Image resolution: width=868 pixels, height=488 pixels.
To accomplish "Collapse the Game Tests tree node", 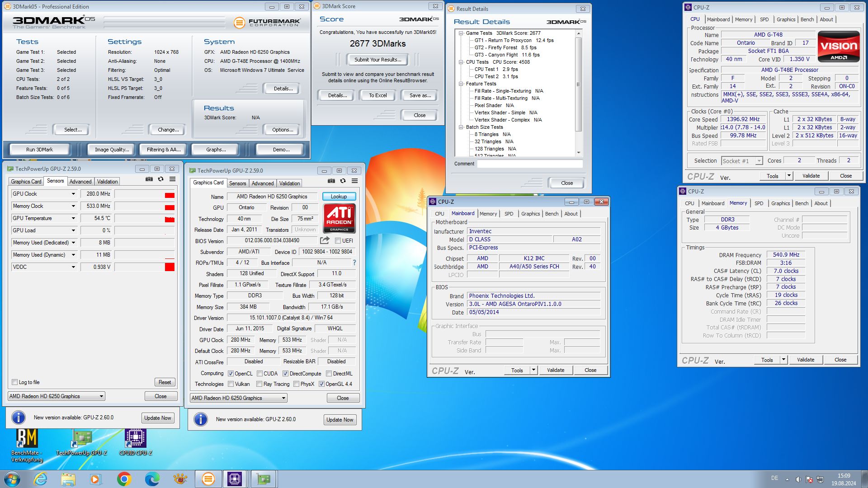I will (461, 33).
